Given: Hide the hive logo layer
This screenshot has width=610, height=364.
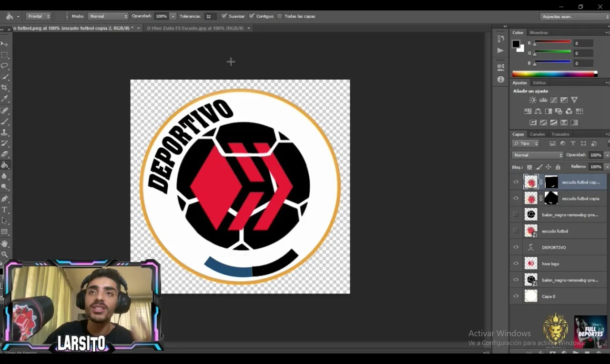Looking at the screenshot, I should pos(516,263).
